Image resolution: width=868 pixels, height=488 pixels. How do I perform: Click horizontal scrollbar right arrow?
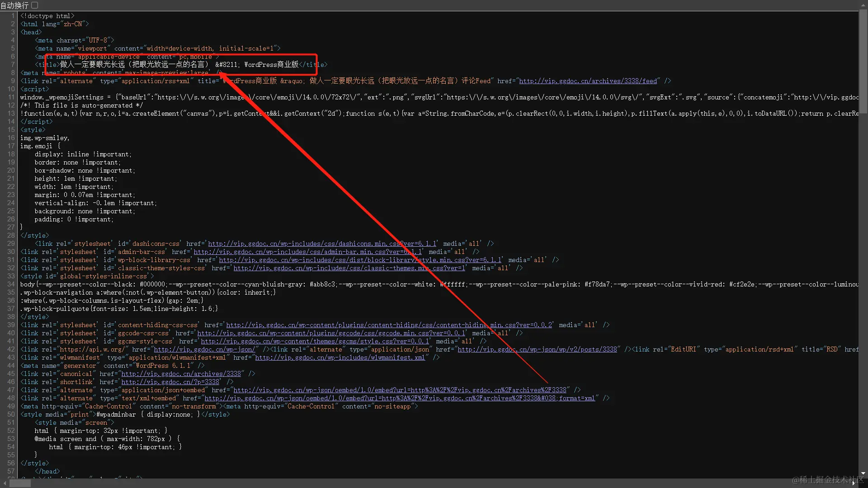(854, 483)
